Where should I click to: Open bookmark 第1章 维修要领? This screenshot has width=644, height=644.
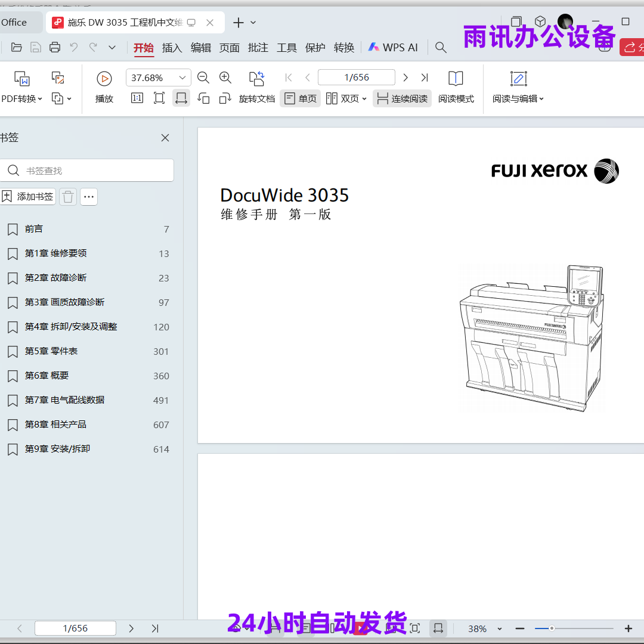pyautogui.click(x=88, y=253)
